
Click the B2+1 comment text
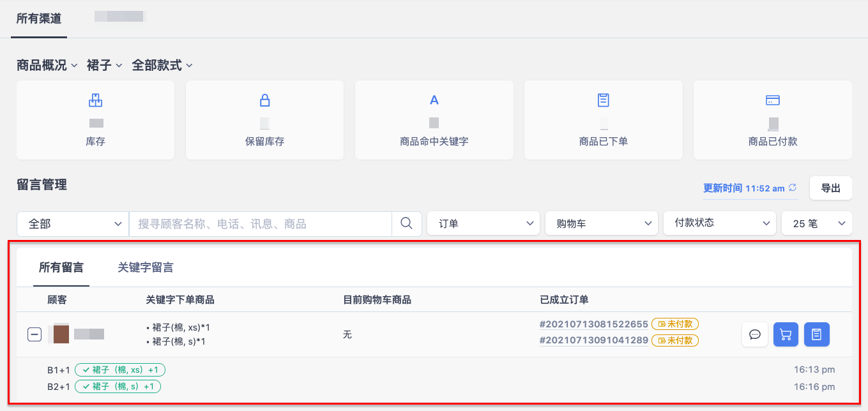(x=59, y=386)
